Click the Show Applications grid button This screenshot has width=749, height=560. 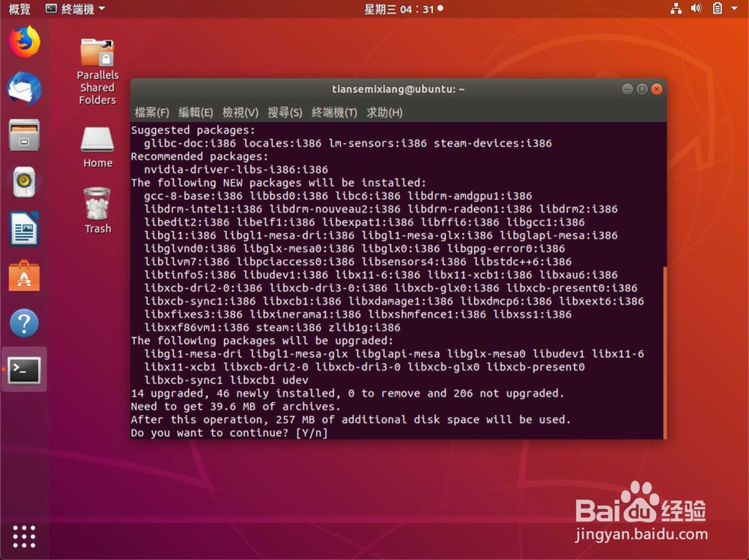pos(24,537)
